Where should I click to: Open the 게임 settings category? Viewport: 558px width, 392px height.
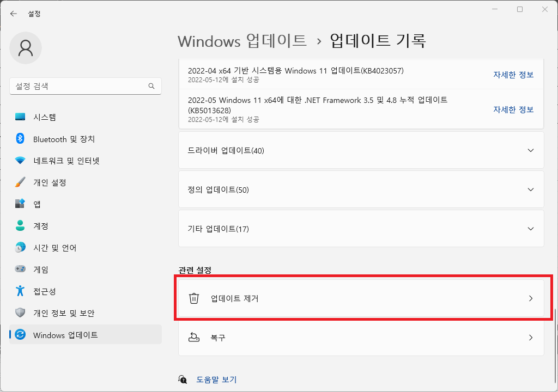coord(41,269)
